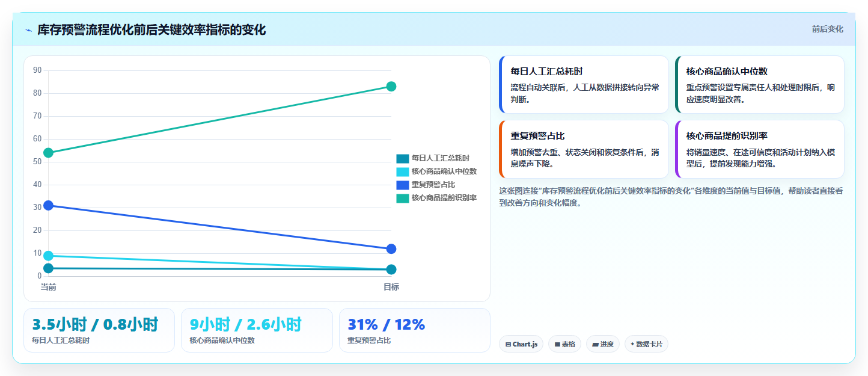Click the green data point at 当前 (54)
The width and height of the screenshot is (868, 376).
pyautogui.click(x=49, y=153)
